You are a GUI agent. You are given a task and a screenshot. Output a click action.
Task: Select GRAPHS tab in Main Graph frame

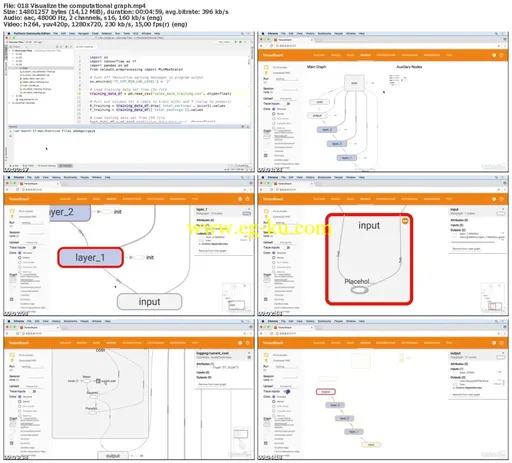(x=365, y=55)
